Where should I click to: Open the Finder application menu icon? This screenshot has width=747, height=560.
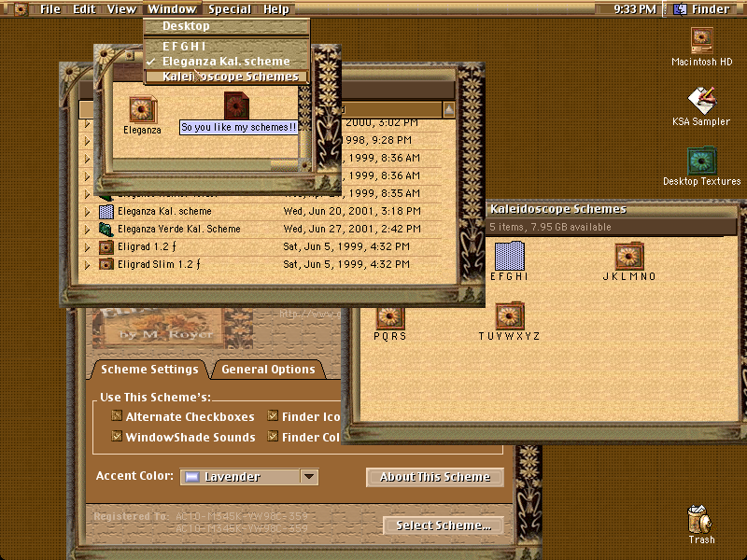point(680,9)
